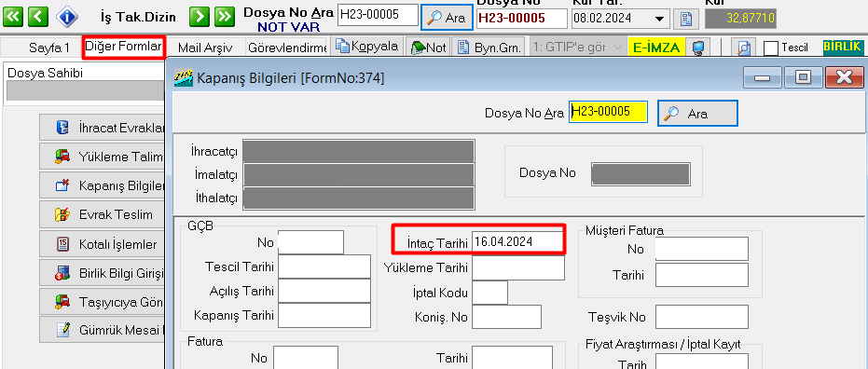Click the Dosya No Ara field in Kapanış Bilgileri
Viewport: 868px width, 369px height.
[x=608, y=112]
